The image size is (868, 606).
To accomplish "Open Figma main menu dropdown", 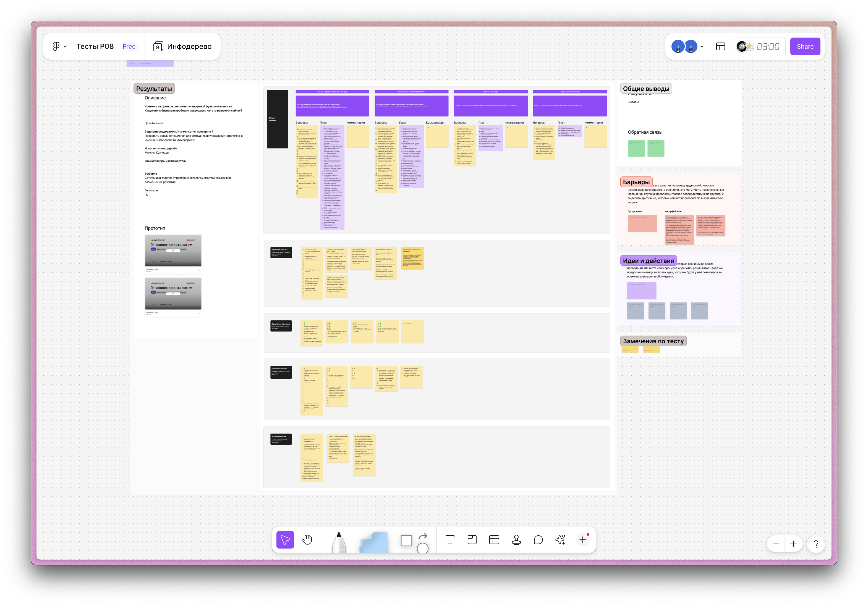I will point(59,46).
